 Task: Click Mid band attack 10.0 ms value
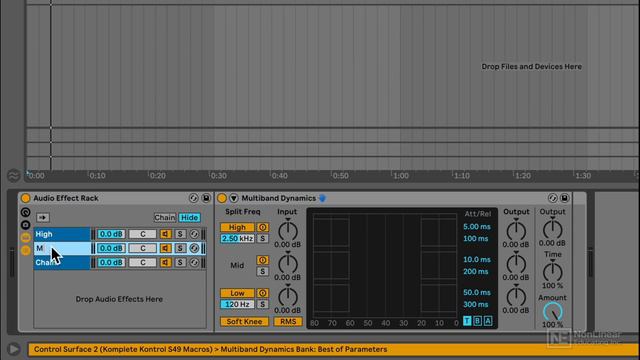pyautogui.click(x=477, y=260)
